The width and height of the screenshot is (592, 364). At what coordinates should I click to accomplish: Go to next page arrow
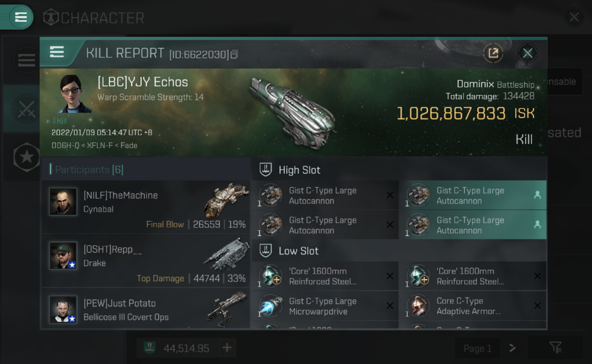(512, 348)
